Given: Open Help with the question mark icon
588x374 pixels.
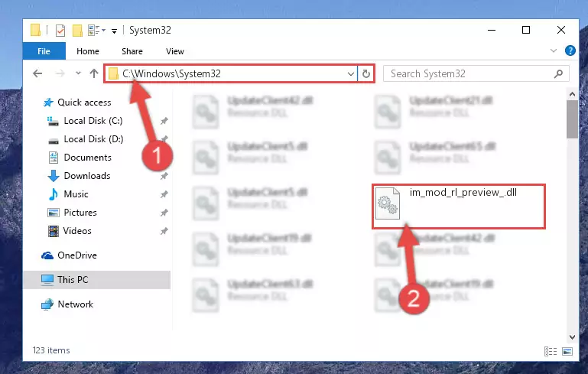Looking at the screenshot, I should pos(570,50).
